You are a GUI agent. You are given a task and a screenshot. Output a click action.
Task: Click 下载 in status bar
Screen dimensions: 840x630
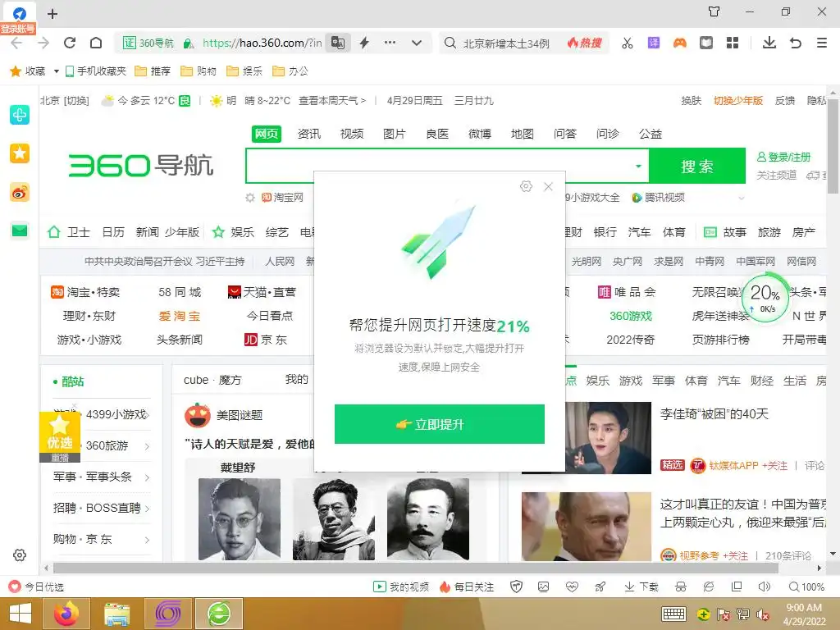coord(641,587)
